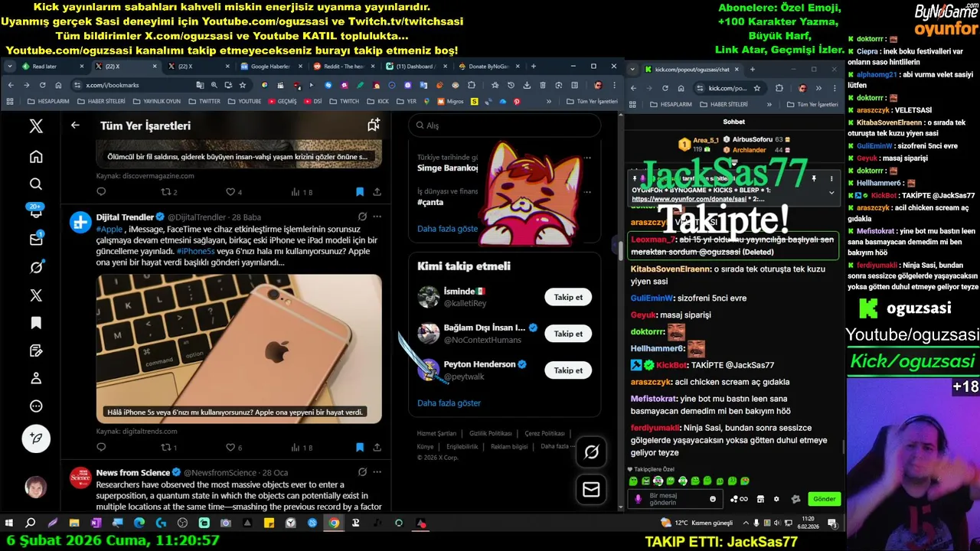Open Kick chat browser menu (three dots)
This screenshot has width=980, height=551.
pos(834,88)
